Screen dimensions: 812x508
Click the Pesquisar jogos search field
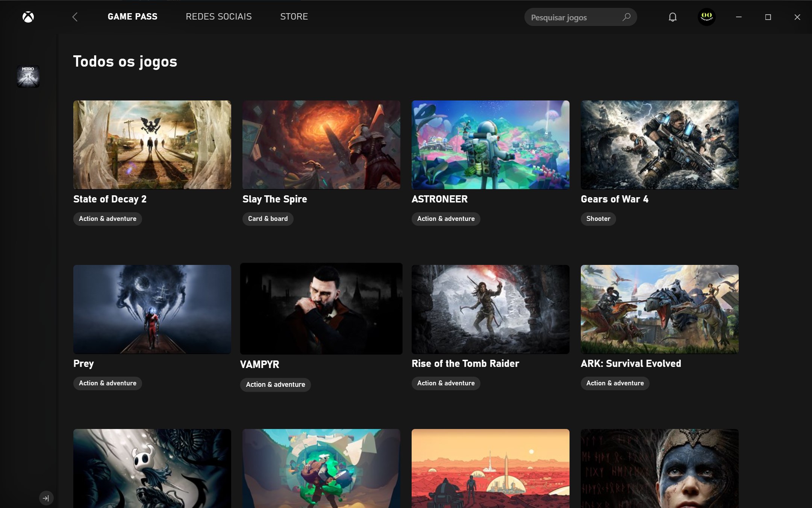(580, 17)
